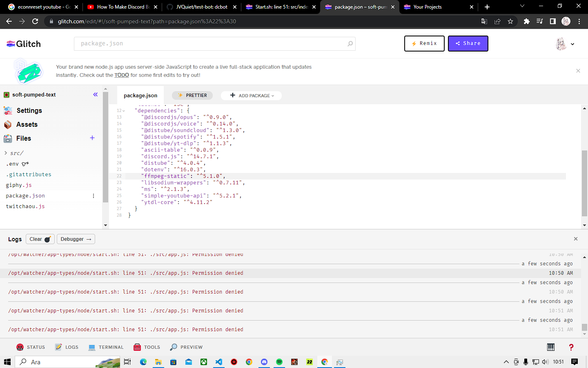Click the Glitch logo
588x368 pixels.
click(x=24, y=44)
